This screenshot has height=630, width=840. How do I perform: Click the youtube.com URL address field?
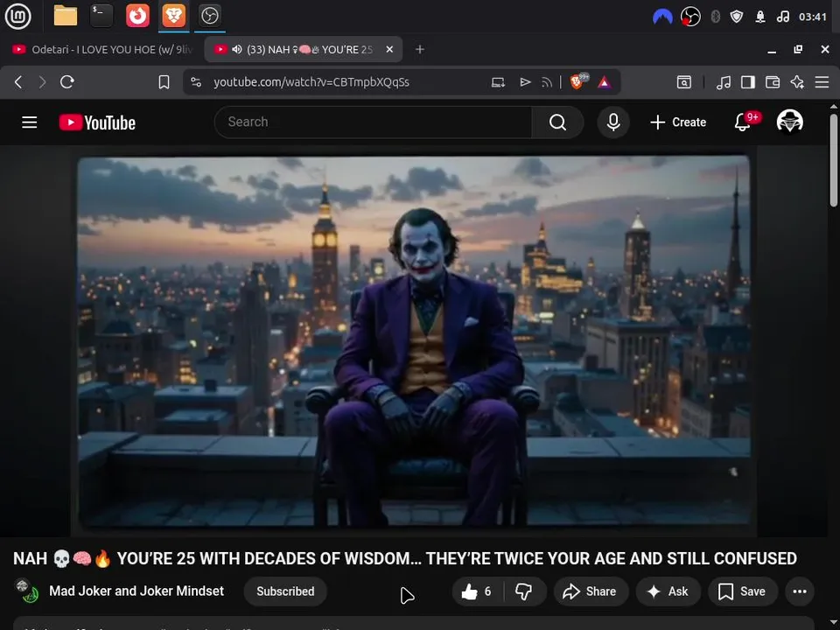point(311,82)
